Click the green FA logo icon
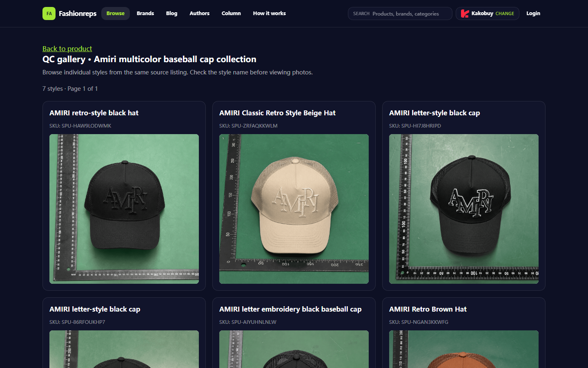Viewport: 588px width, 368px height. pyautogui.click(x=49, y=13)
